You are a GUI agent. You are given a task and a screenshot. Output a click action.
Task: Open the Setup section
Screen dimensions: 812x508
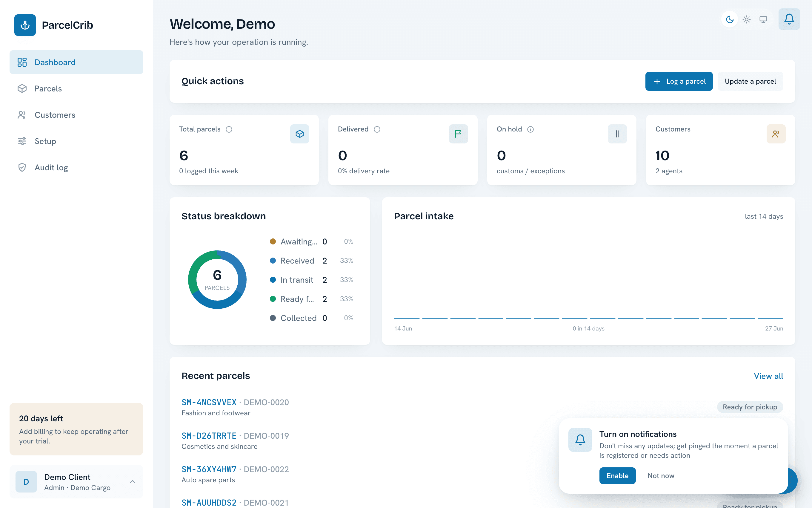pos(76,141)
